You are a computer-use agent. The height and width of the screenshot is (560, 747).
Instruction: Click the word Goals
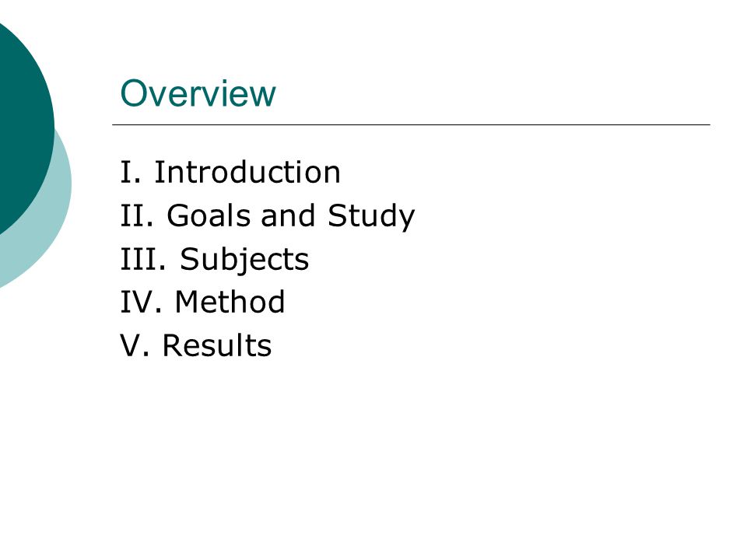[209, 215]
